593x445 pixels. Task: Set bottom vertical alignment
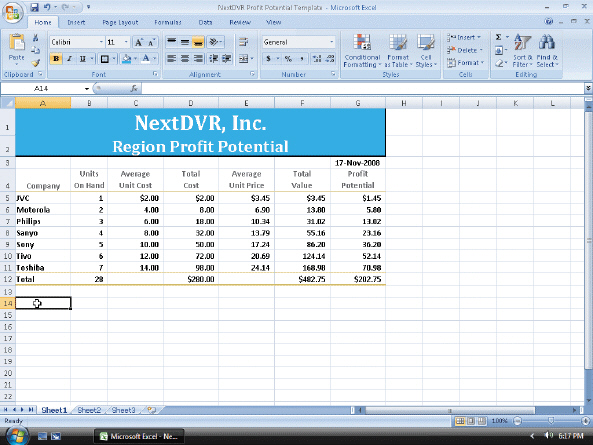[x=198, y=42]
